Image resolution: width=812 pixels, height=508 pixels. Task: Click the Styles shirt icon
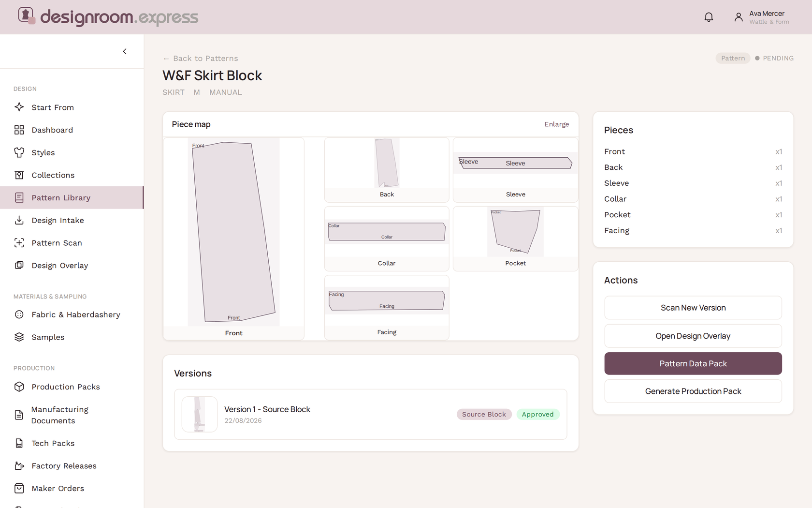tap(19, 152)
